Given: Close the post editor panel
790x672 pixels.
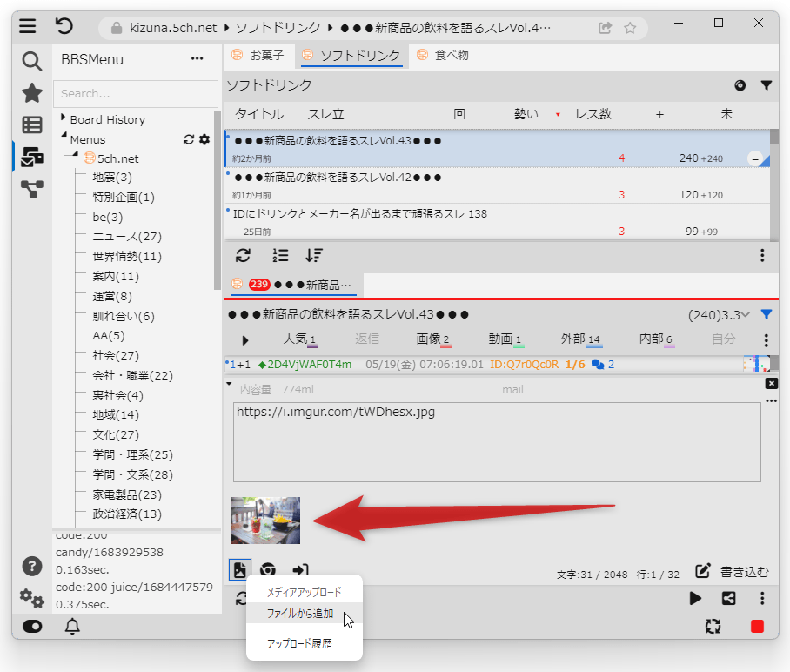Looking at the screenshot, I should pyautogui.click(x=772, y=384).
